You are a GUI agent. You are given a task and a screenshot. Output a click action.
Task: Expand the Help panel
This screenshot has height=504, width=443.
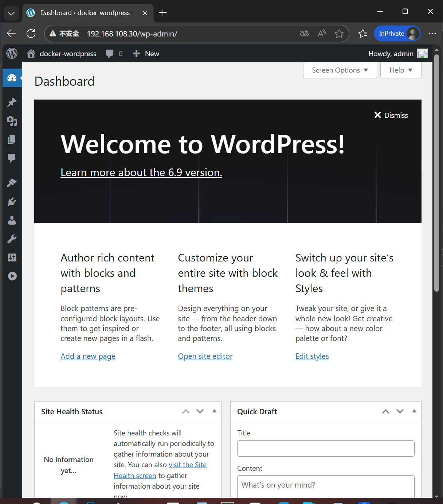(401, 70)
